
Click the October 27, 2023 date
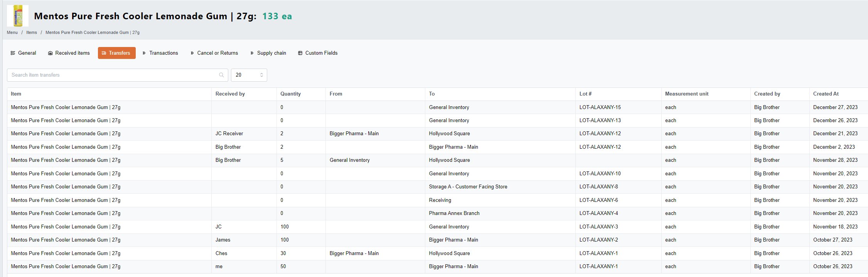coord(833,240)
